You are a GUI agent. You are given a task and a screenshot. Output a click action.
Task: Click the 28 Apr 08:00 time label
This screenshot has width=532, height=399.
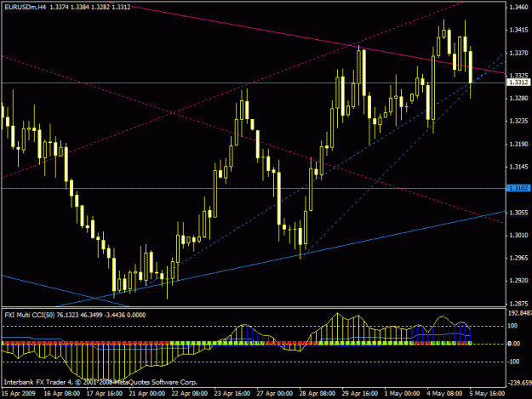pyautogui.click(x=317, y=394)
